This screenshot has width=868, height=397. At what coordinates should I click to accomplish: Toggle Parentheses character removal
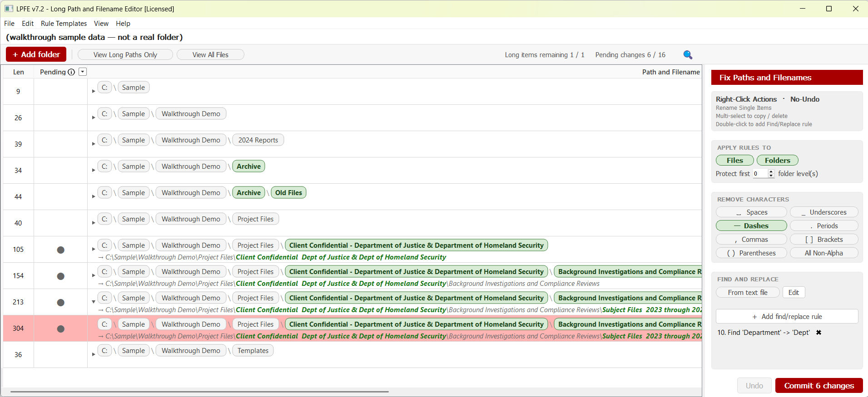click(751, 253)
